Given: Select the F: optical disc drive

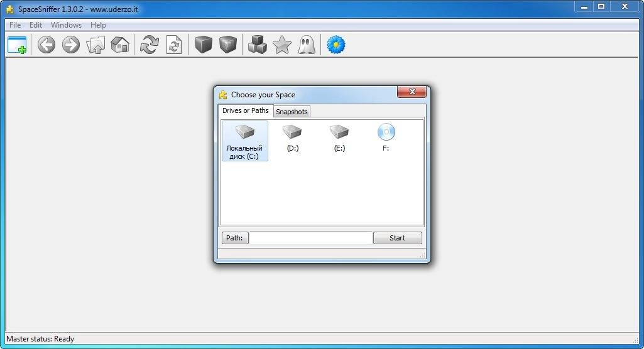Looking at the screenshot, I should (x=386, y=138).
